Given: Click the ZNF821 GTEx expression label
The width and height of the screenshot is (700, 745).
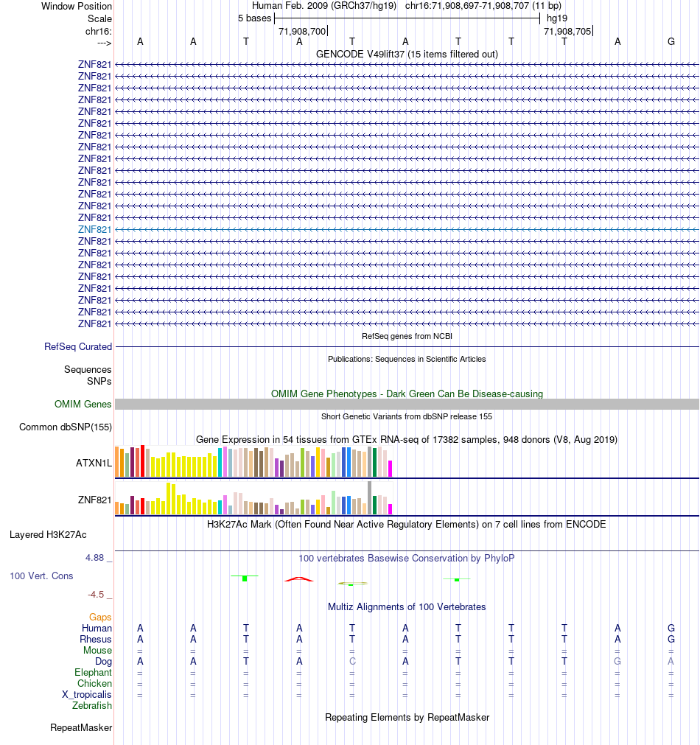Looking at the screenshot, I should [x=94, y=500].
